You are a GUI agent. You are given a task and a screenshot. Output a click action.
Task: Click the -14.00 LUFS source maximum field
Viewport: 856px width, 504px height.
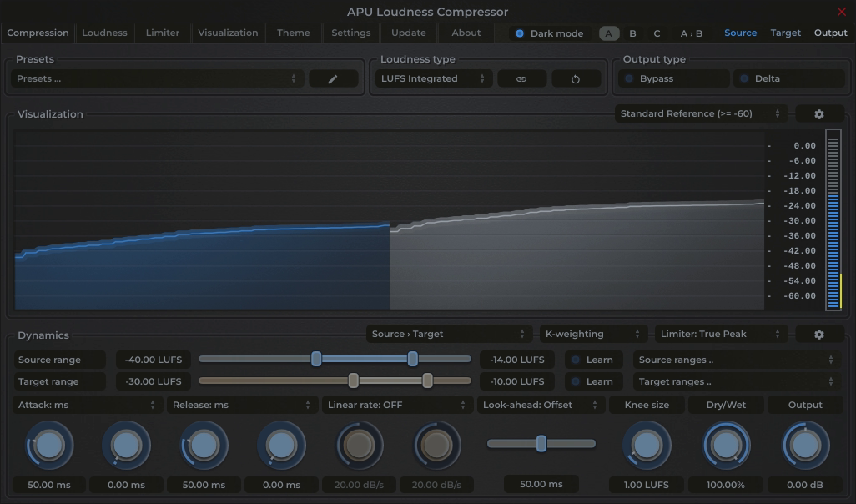[x=517, y=360]
